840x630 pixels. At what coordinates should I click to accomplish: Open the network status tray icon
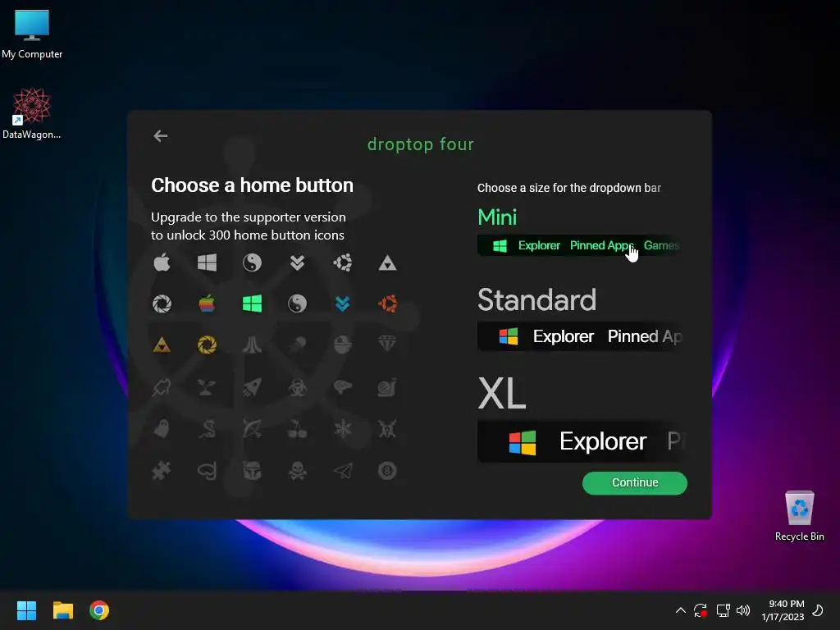(724, 610)
